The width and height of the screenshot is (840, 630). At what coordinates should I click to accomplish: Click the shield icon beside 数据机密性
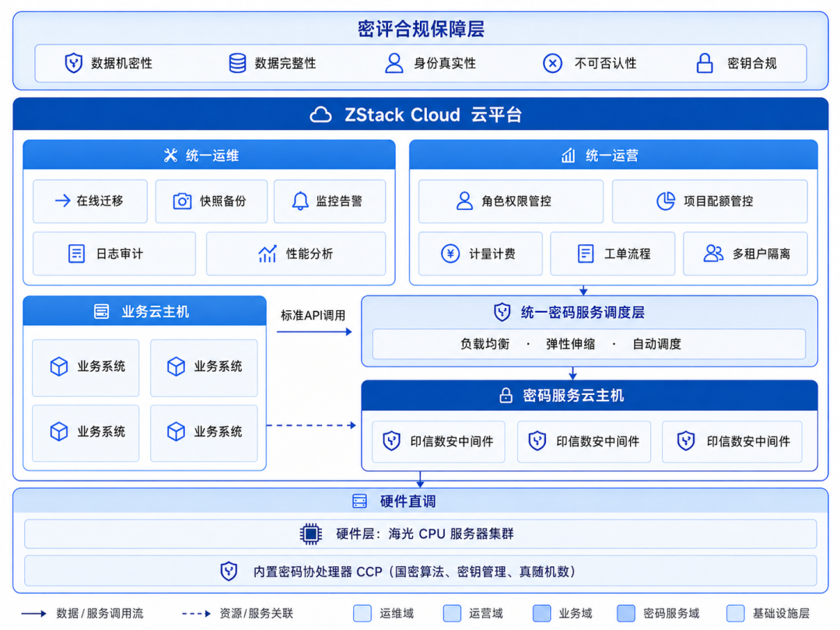pyautogui.click(x=73, y=63)
